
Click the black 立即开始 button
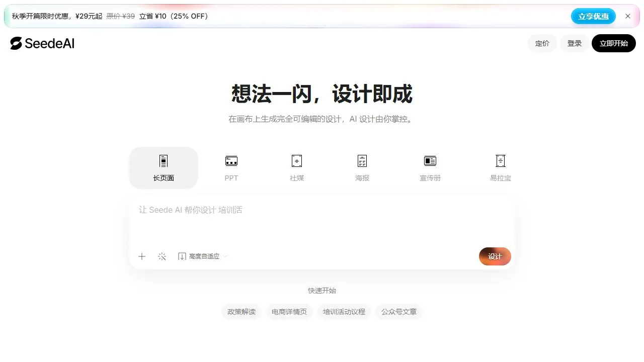(614, 43)
